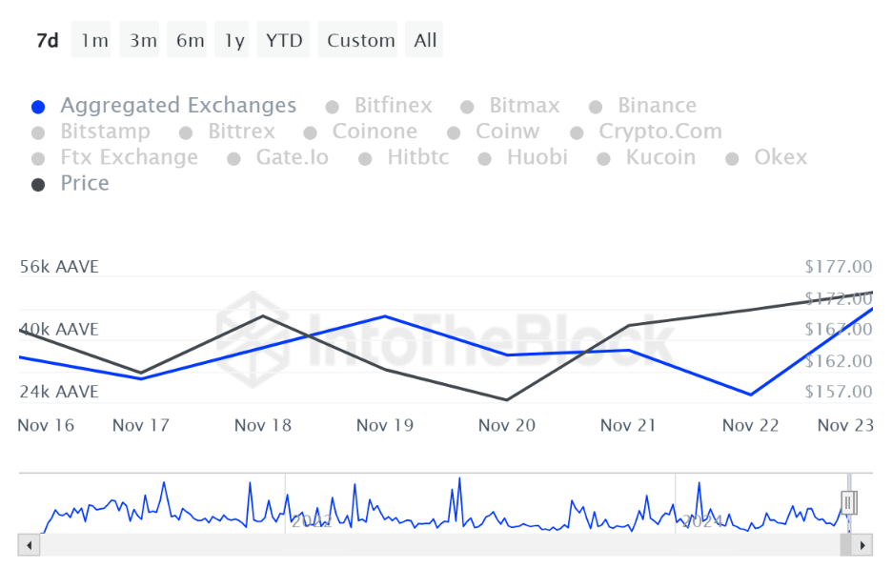Click the grey Okex legend dot
The image size is (892, 588).
point(732,158)
